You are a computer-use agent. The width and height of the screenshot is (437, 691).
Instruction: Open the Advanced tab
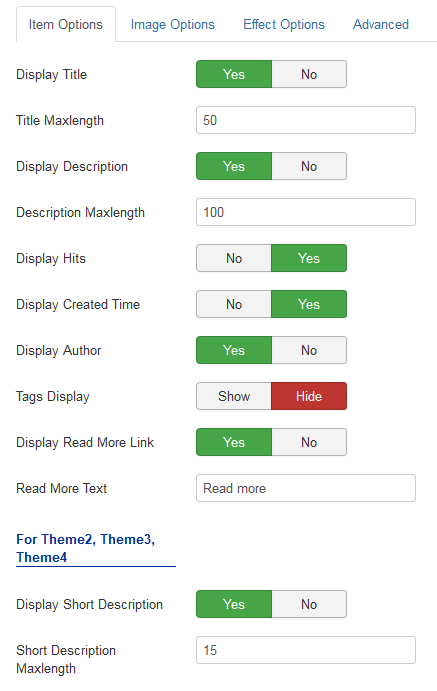pyautogui.click(x=381, y=25)
